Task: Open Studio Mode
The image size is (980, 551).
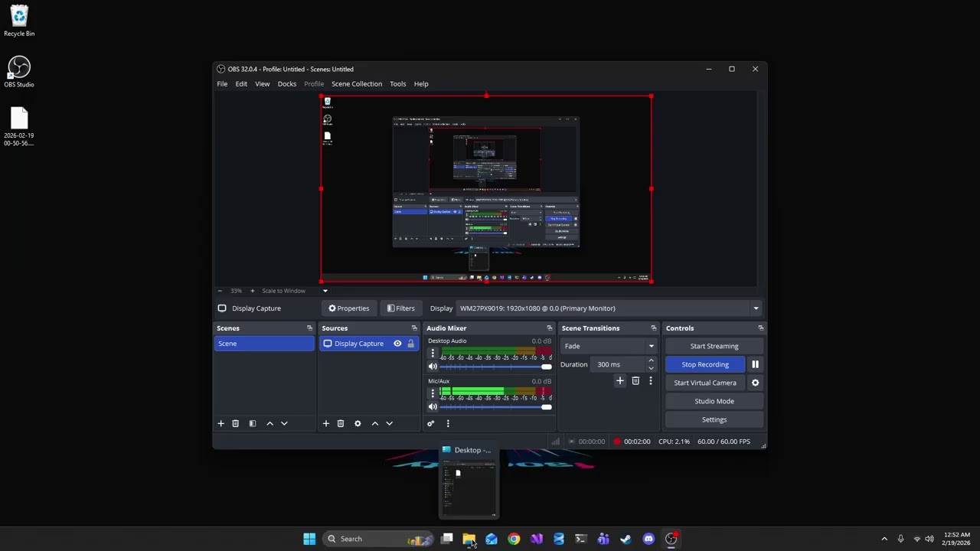Action: pyautogui.click(x=714, y=401)
